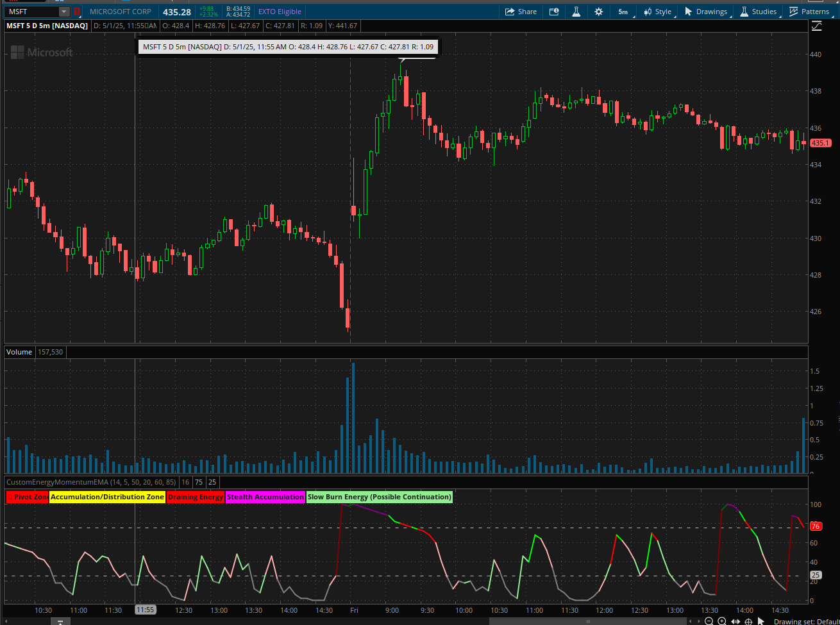This screenshot has height=625, width=840.
Task: Click the O: 428.4 open value
Action: [175, 26]
